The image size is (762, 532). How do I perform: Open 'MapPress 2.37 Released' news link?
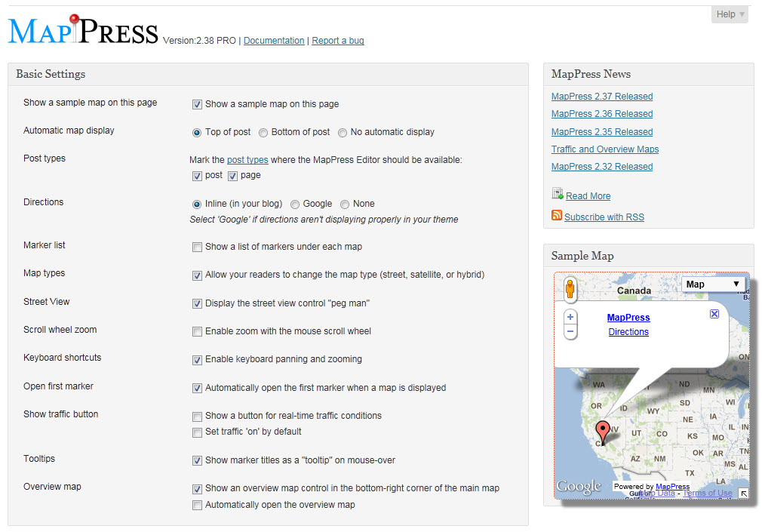pyautogui.click(x=601, y=97)
